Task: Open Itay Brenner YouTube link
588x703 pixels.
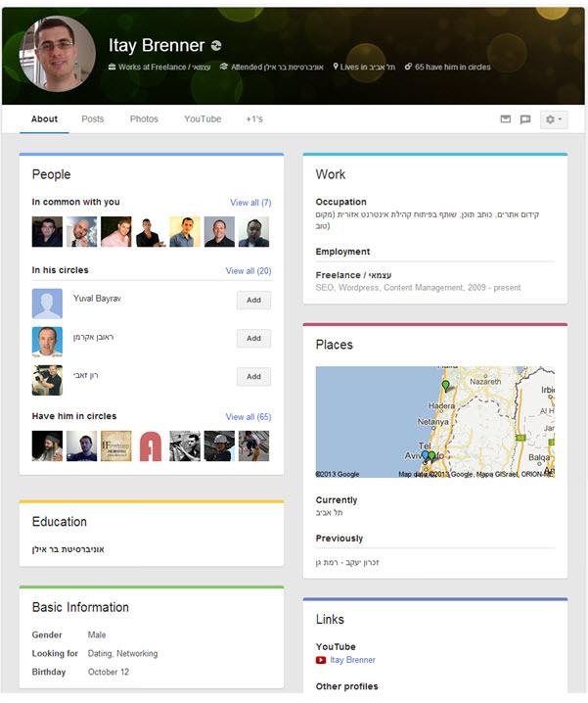Action: (x=352, y=660)
